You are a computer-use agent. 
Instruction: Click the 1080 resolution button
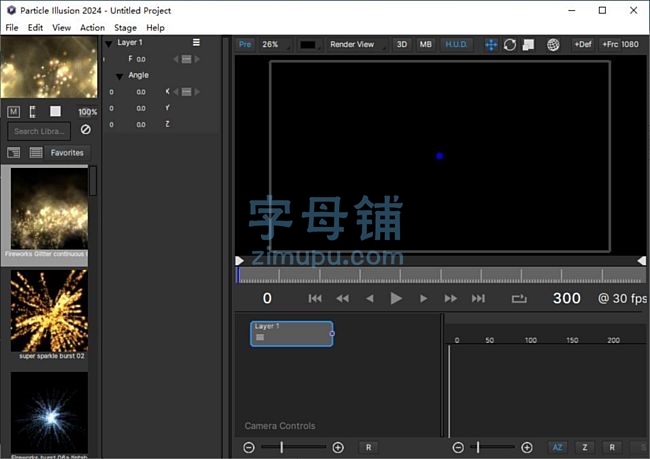pos(630,44)
